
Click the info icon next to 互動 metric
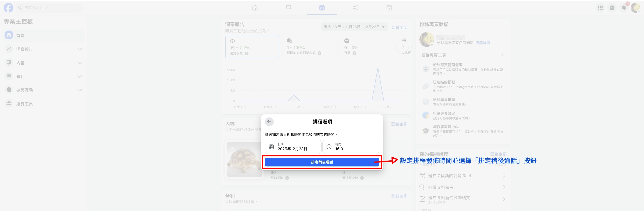(354, 53)
